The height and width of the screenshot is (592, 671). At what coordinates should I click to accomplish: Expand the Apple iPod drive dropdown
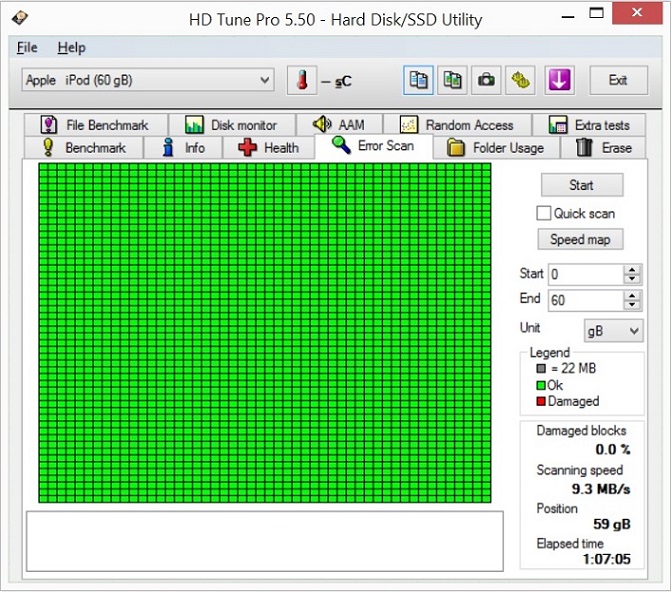[264, 80]
